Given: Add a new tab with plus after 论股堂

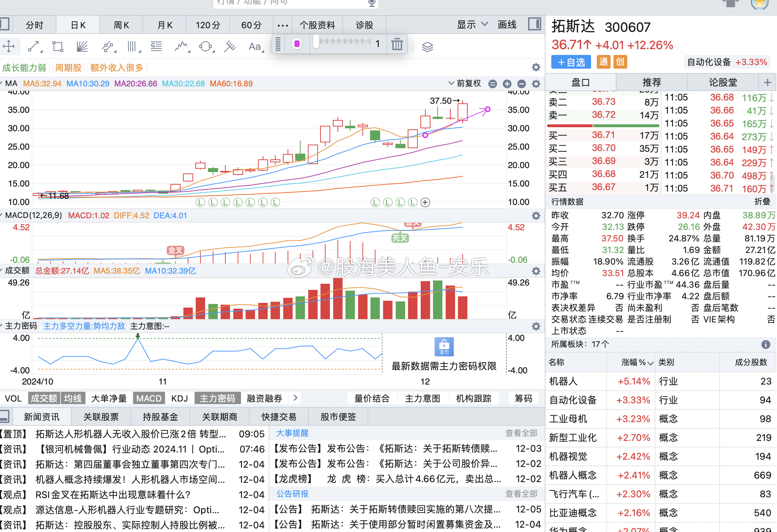Looking at the screenshot, I should coord(768,82).
